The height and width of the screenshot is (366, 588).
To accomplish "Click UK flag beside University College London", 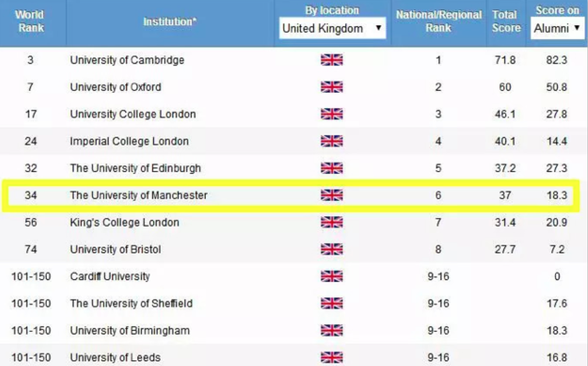I will 332,114.
